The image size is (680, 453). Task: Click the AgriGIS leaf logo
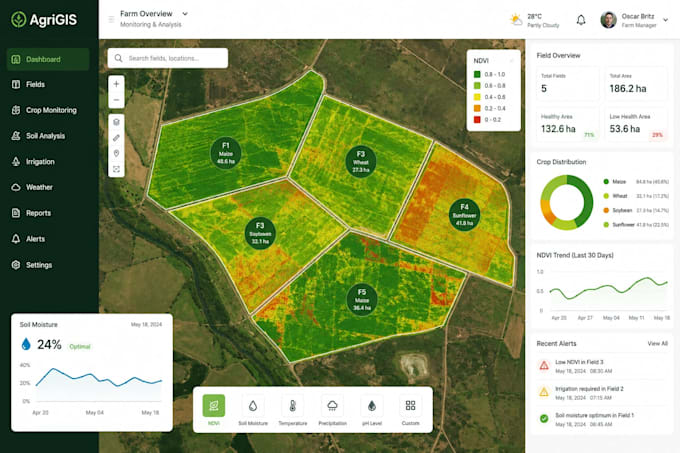click(x=19, y=20)
